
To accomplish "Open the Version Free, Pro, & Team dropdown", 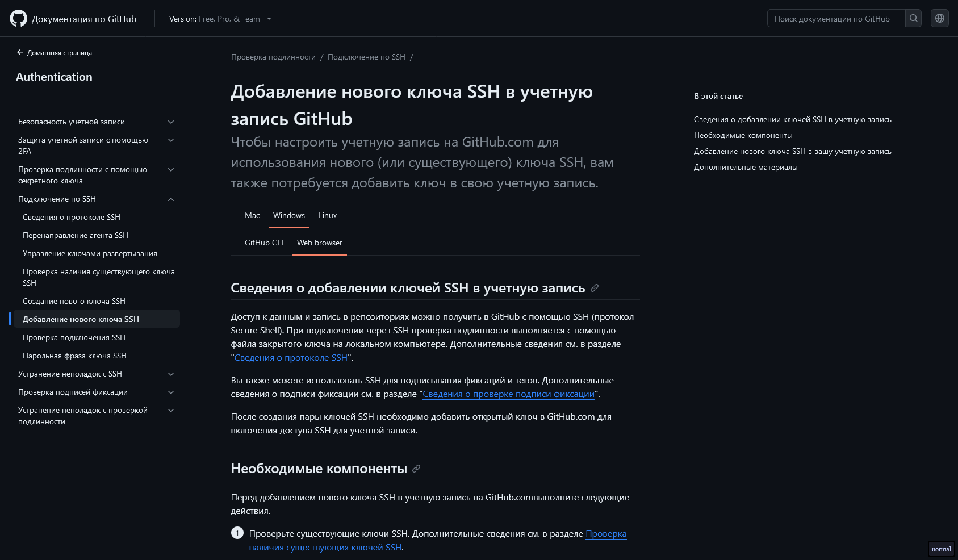I will [220, 19].
